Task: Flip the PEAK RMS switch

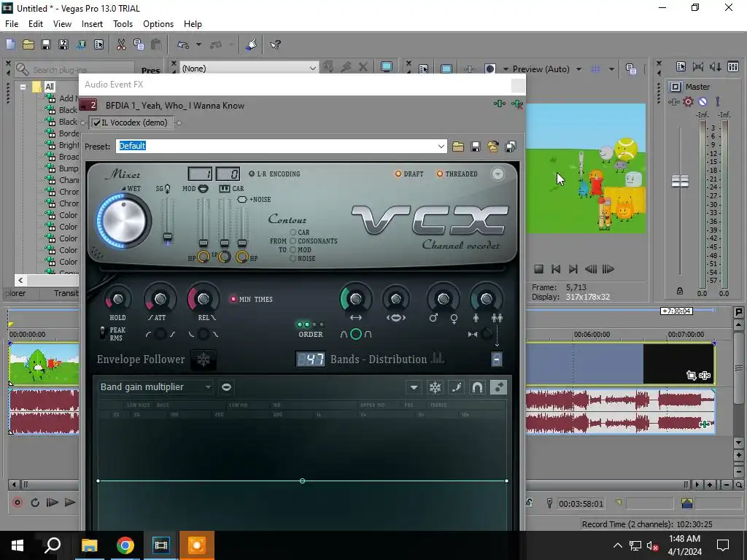Action: pyautogui.click(x=102, y=332)
